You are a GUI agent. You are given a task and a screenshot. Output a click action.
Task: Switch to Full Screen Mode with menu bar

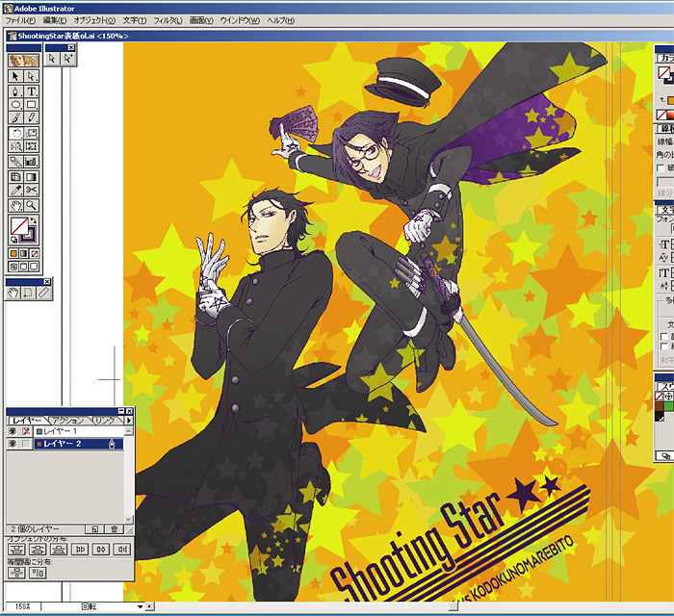click(24, 267)
